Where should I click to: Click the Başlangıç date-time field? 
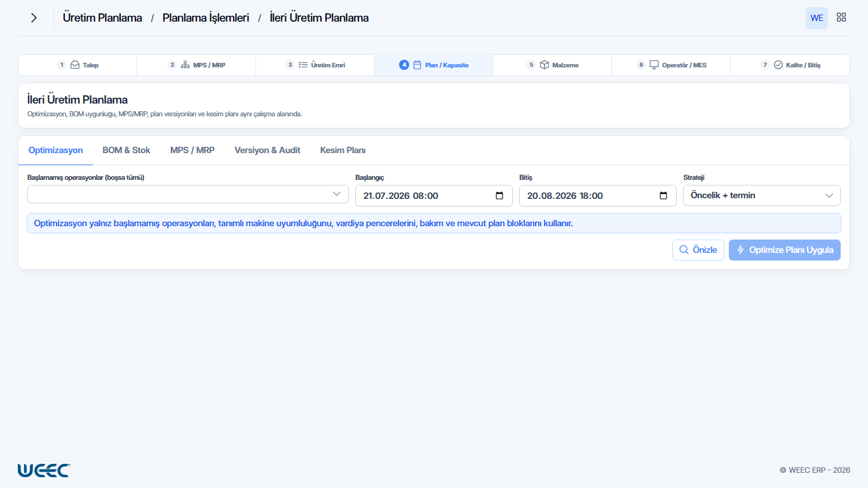(434, 196)
